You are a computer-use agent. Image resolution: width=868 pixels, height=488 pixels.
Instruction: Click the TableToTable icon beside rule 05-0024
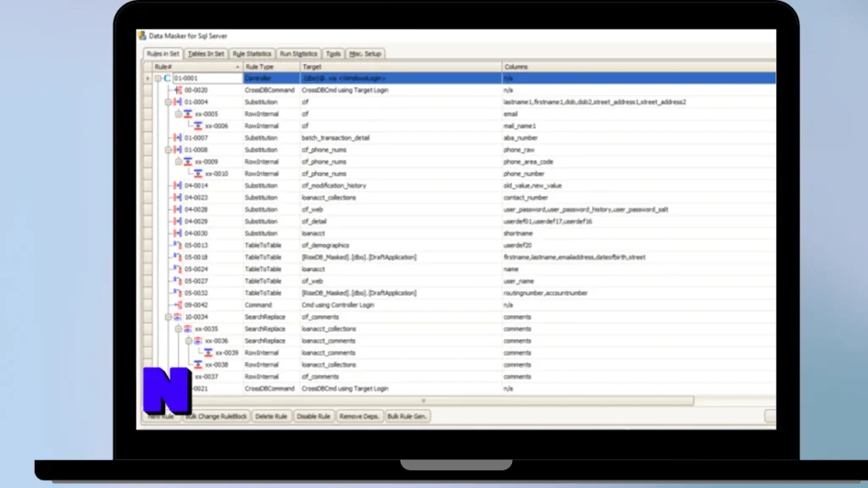[x=178, y=269]
